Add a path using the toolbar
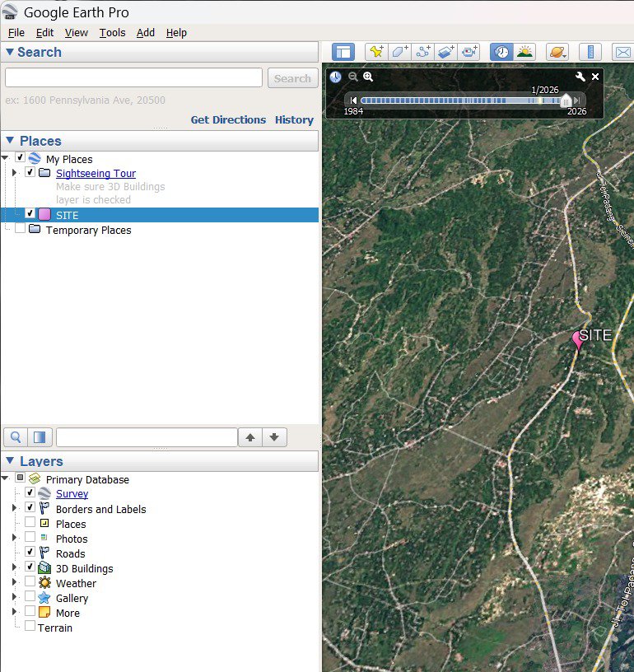 point(423,52)
